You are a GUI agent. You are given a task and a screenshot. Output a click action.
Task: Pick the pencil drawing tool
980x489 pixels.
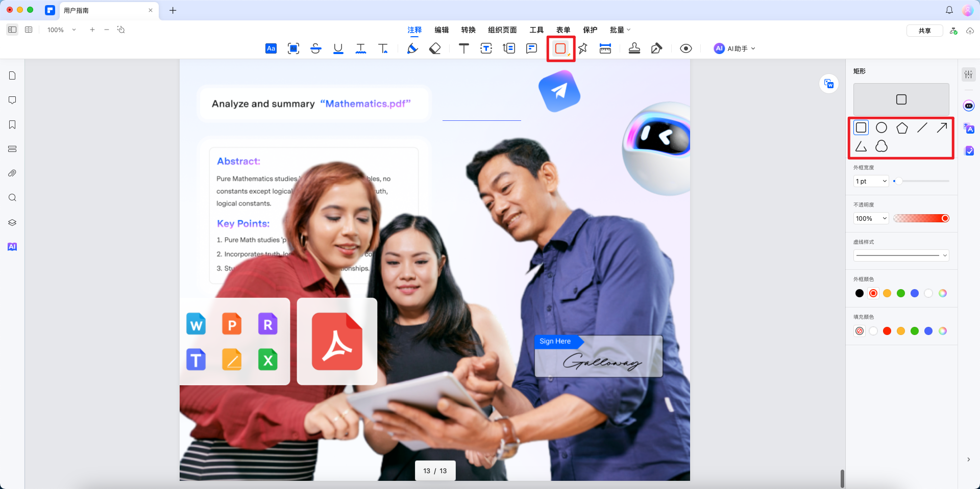412,48
